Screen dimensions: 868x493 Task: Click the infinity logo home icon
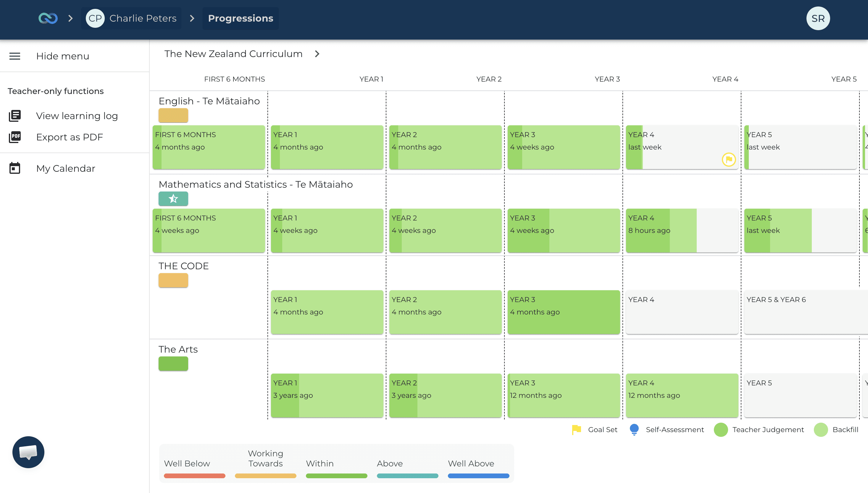[48, 18]
